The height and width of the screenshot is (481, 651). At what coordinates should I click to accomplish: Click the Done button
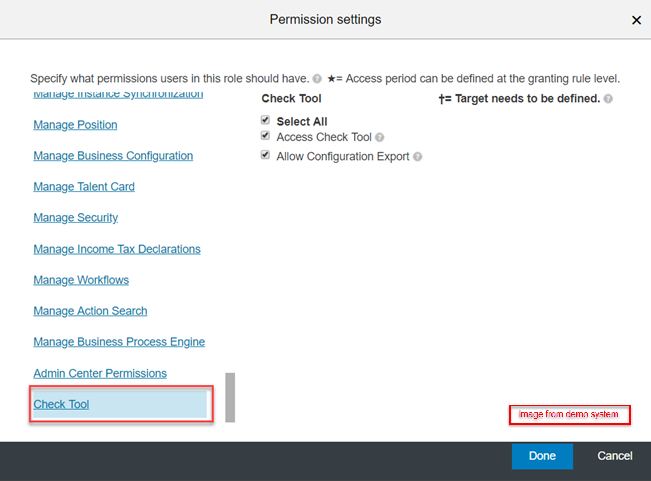[542, 456]
